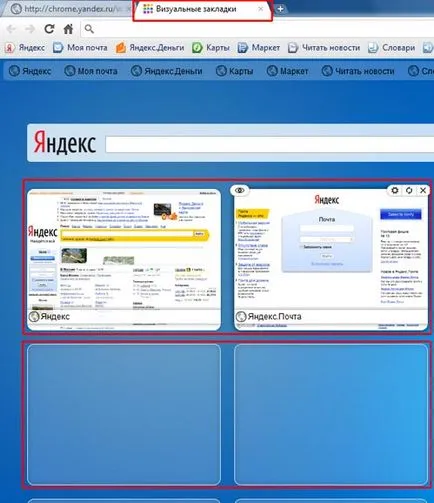Click Маркет in blue page bar
Screen dimensions: 434x503
[x=287, y=71]
